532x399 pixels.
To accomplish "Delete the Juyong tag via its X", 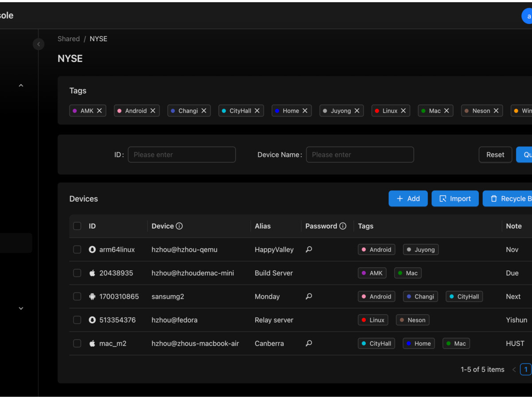I will coord(357,111).
